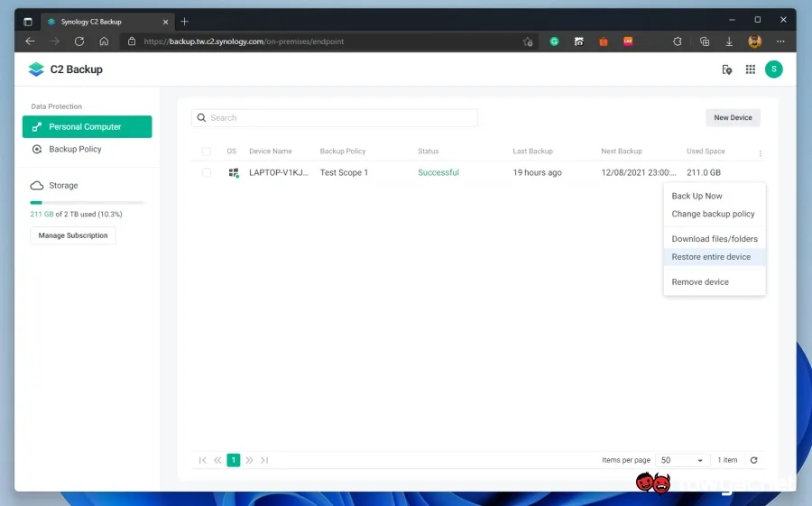The width and height of the screenshot is (812, 506).
Task: Open the C2 apps grid launcher
Action: (750, 69)
